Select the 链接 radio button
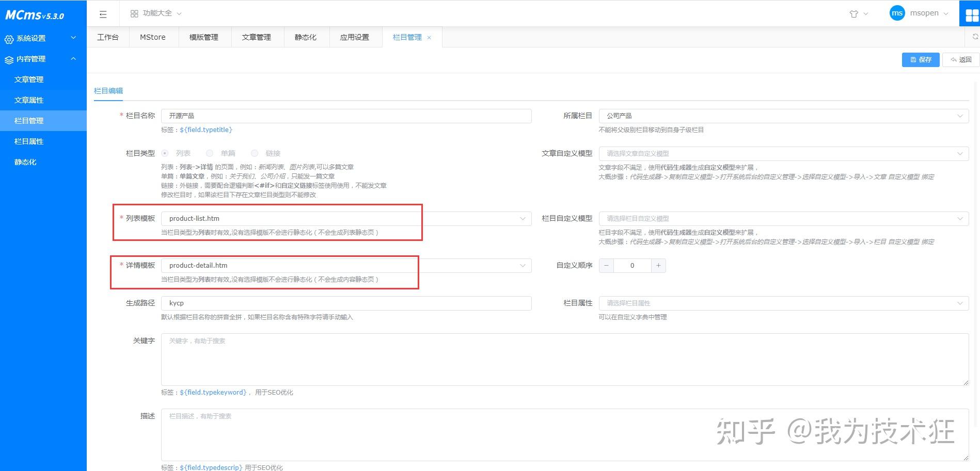Screen dimensions: 980x471 pyautogui.click(x=255, y=153)
